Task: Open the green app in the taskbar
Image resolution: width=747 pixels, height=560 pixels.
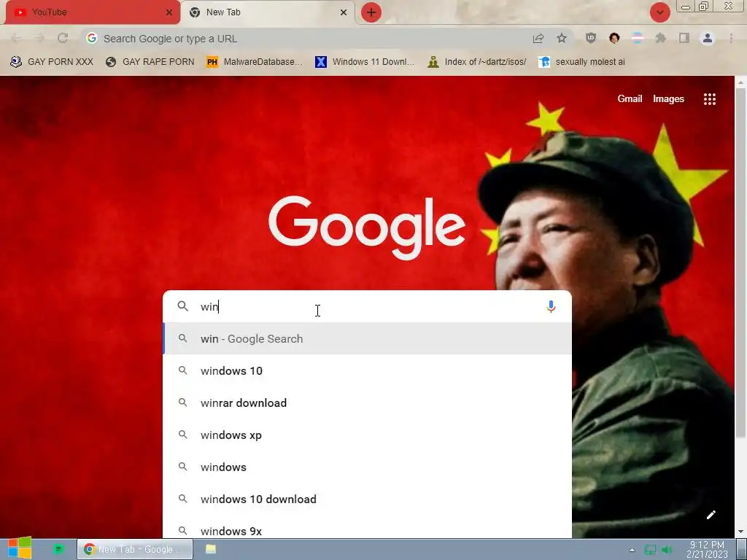Action: pyautogui.click(x=58, y=549)
